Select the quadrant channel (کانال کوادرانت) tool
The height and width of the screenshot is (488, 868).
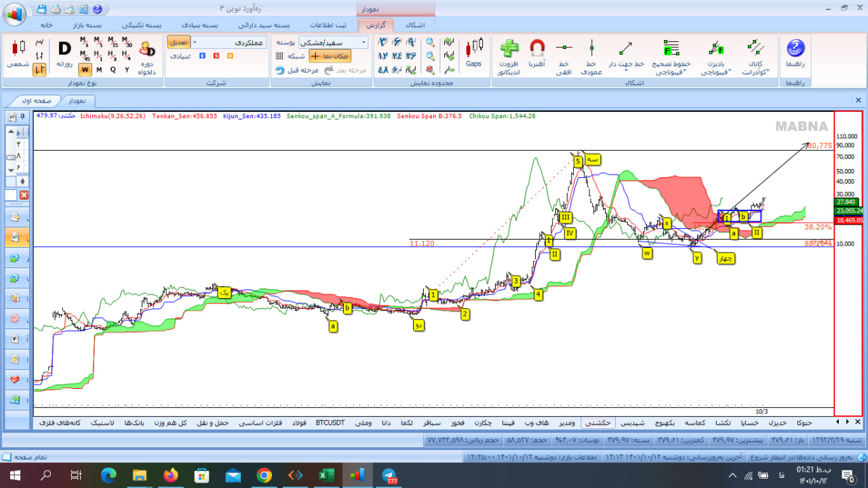click(x=755, y=57)
